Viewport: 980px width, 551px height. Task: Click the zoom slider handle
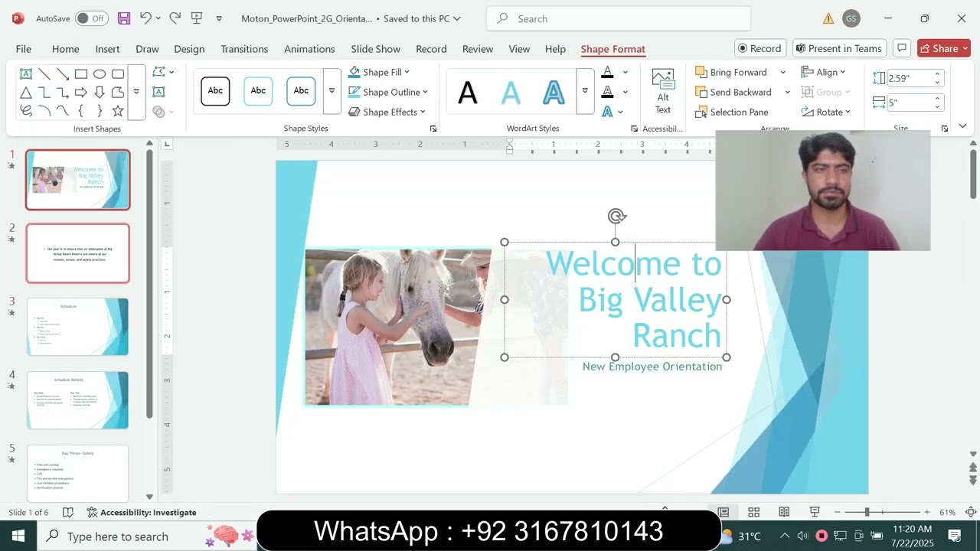pyautogui.click(x=867, y=512)
